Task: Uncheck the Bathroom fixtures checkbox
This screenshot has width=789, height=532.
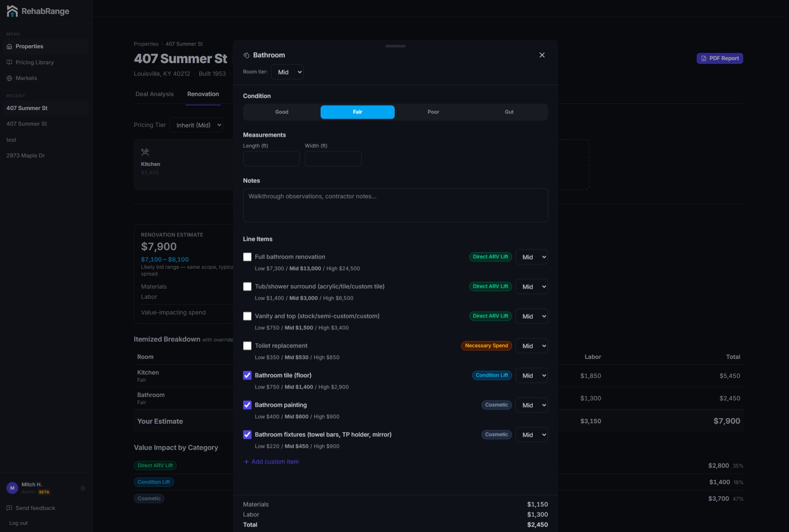Action: click(x=247, y=435)
